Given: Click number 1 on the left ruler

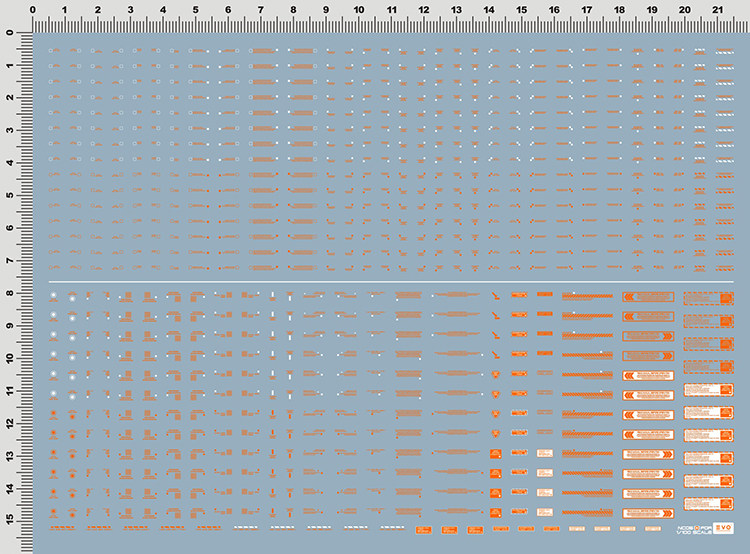Looking at the screenshot, I should click(10, 65).
